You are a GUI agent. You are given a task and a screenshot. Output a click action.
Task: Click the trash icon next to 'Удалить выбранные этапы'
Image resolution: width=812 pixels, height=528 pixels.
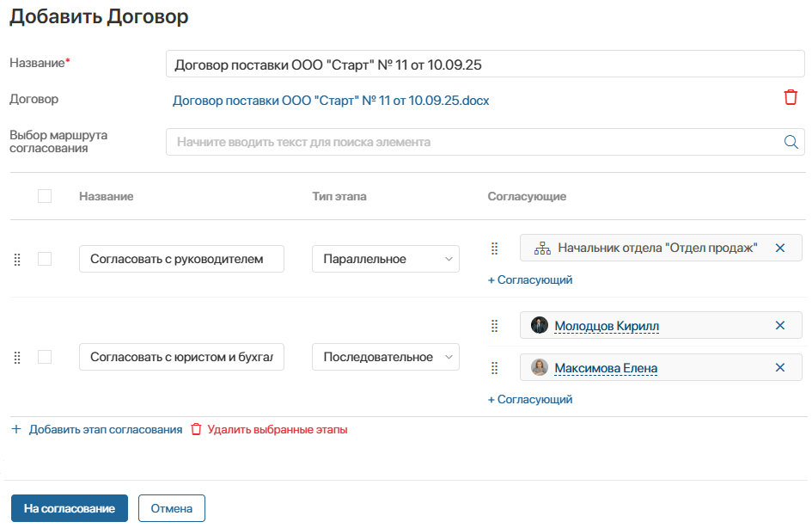point(196,429)
